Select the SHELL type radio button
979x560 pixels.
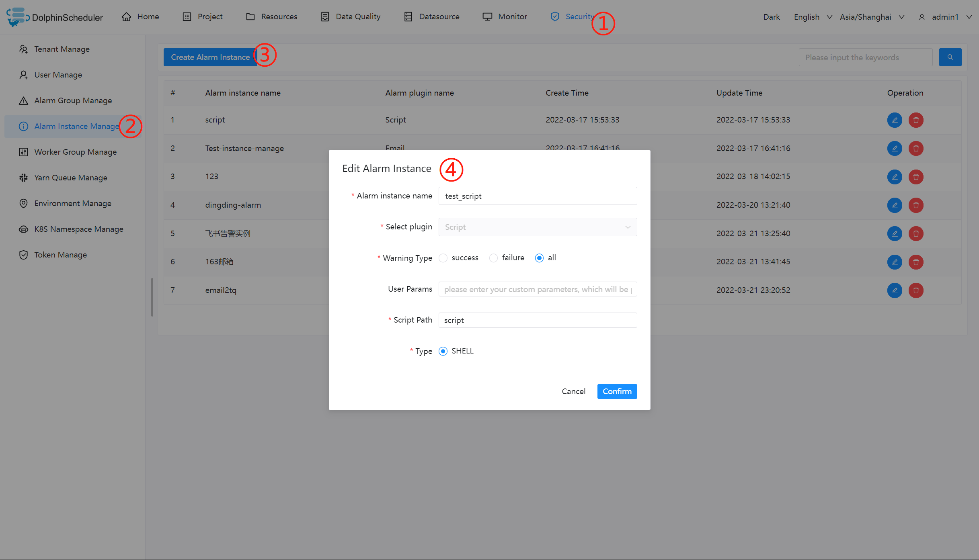(443, 351)
